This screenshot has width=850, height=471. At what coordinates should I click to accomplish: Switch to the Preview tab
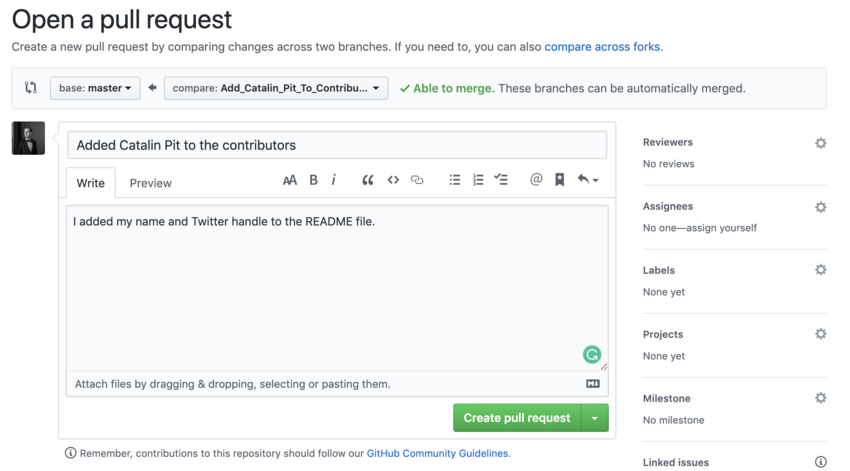click(x=150, y=183)
